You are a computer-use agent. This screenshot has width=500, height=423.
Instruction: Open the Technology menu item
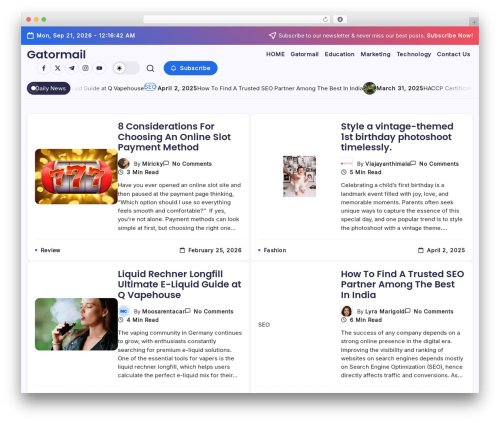pos(414,54)
